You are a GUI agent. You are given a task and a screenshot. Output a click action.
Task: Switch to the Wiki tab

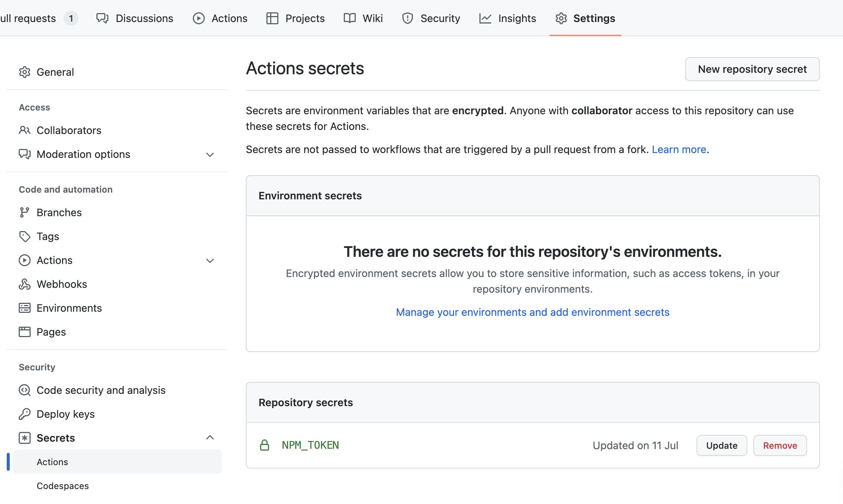click(x=363, y=18)
